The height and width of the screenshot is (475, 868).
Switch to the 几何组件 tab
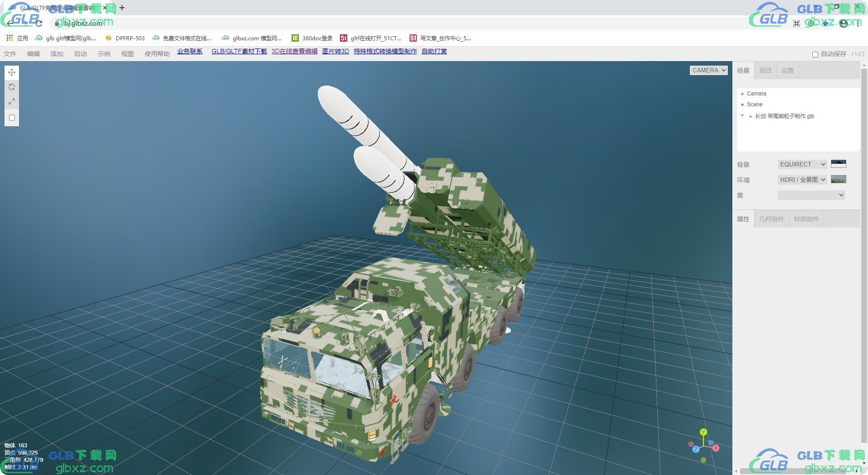772,219
